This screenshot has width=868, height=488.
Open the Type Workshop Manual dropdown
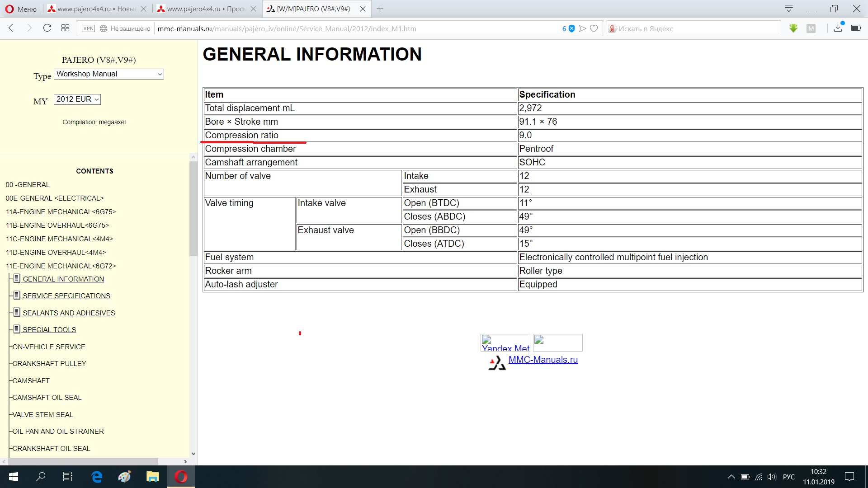coord(109,74)
